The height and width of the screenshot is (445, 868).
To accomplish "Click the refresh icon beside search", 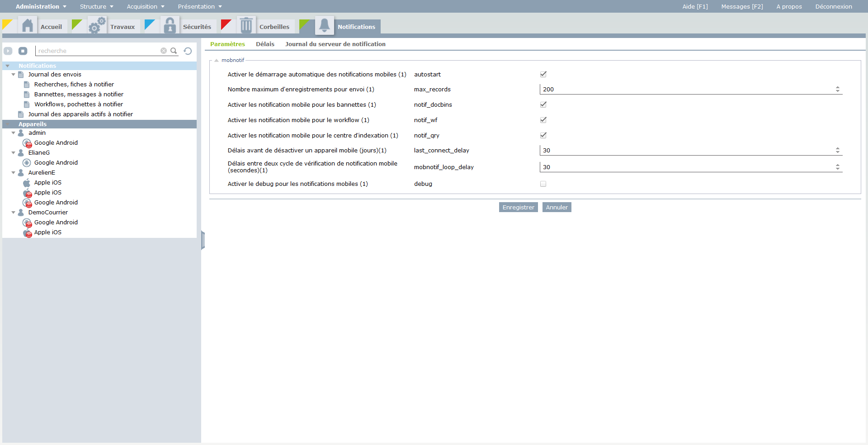I will point(188,51).
